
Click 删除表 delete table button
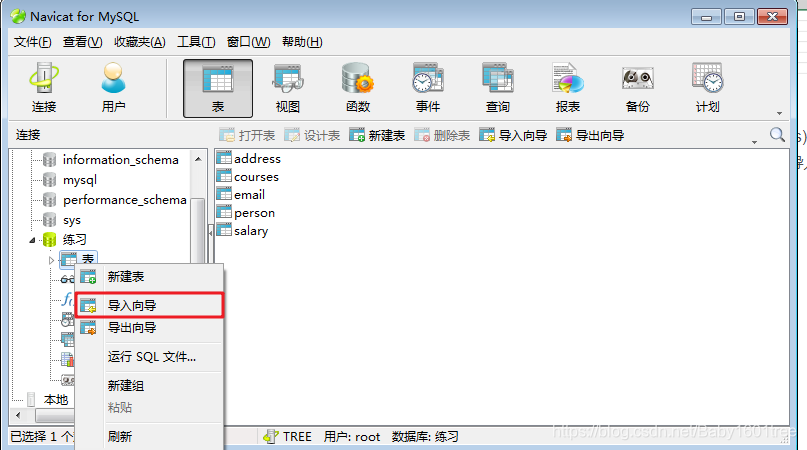(442, 135)
